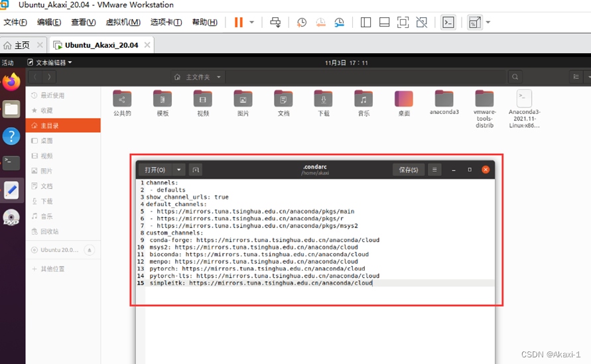This screenshot has height=364, width=591.
Task: Select 最近使用 in the Files sidebar
Action: [63, 95]
